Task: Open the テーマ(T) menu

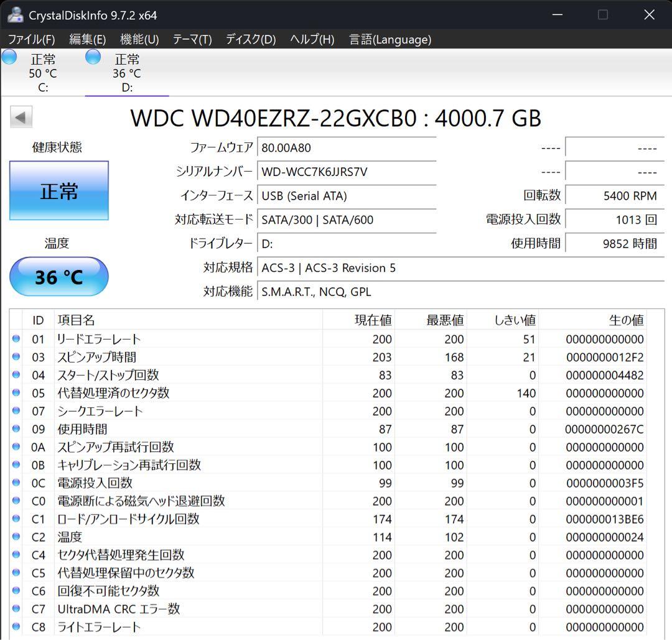Action: [192, 39]
